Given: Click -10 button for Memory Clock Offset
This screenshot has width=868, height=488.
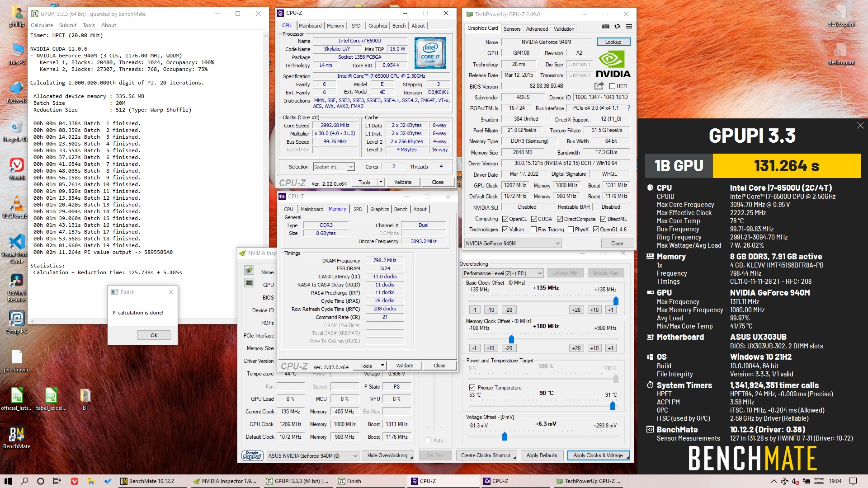Looking at the screenshot, I should [x=491, y=348].
